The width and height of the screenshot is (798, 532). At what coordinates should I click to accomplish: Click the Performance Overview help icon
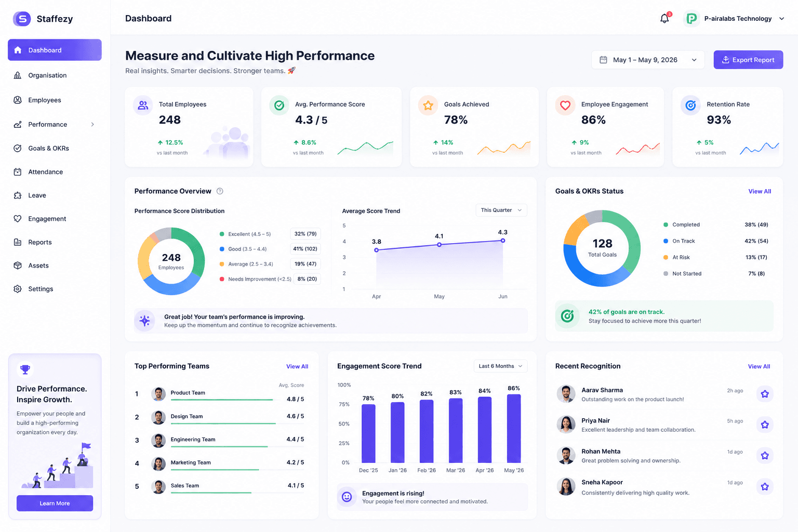click(220, 191)
